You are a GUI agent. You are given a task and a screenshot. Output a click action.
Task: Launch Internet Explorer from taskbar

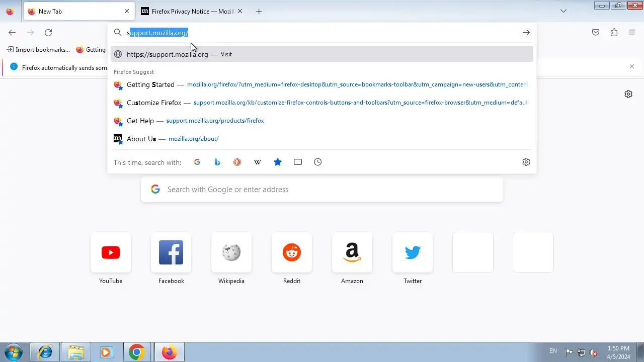(x=45, y=352)
